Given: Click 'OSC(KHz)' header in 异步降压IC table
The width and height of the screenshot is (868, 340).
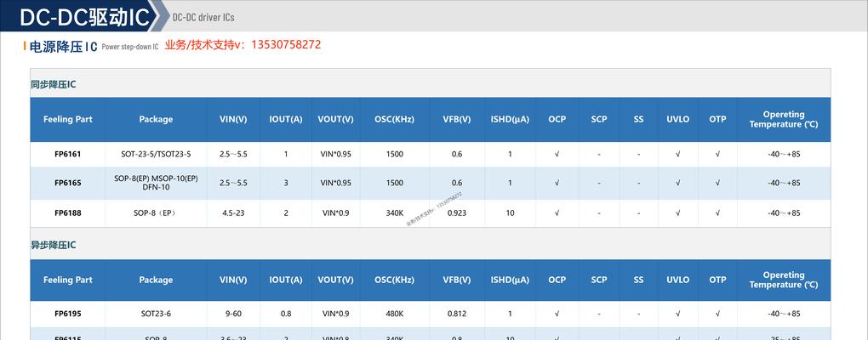Looking at the screenshot, I should [394, 280].
